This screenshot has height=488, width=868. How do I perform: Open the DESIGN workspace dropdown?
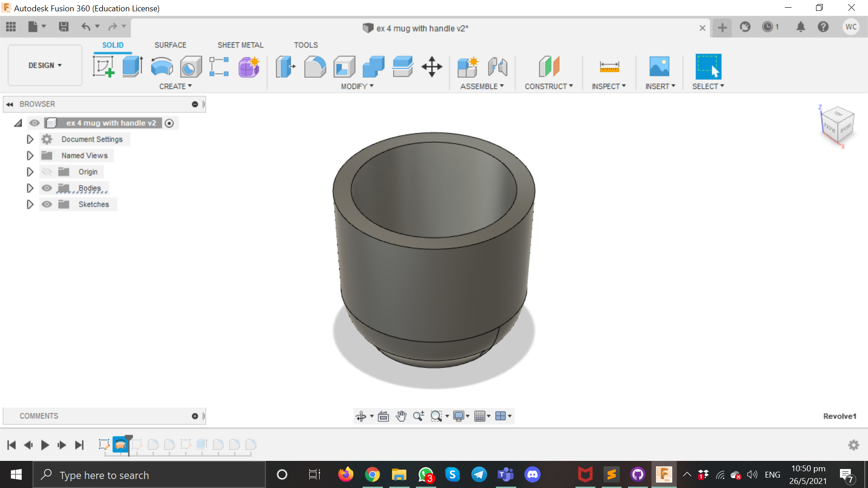(45, 66)
